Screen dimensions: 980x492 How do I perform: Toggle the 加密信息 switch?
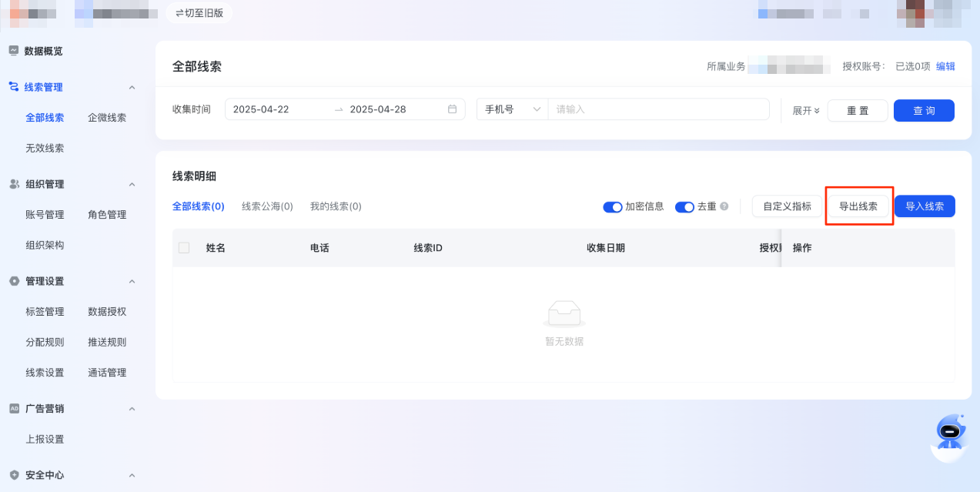pos(613,206)
